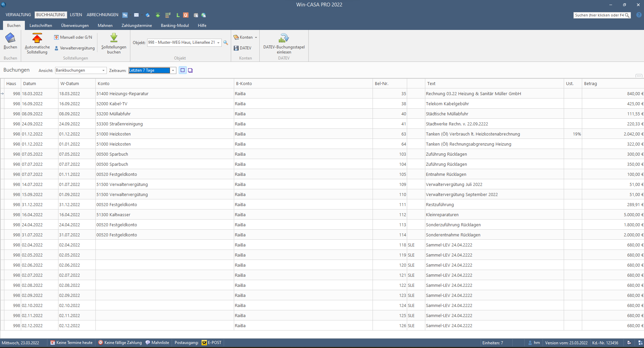Sort by the W-Datum column header
The height and width of the screenshot is (348, 644).
[77, 83]
